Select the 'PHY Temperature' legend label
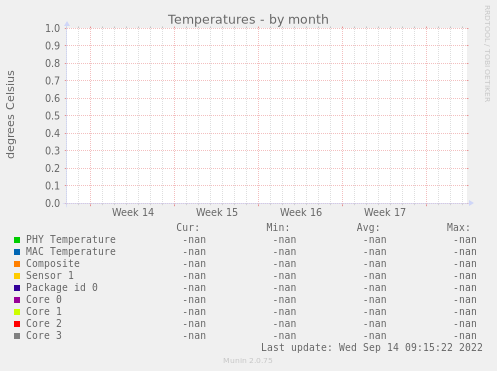497x371 pixels. point(71,240)
